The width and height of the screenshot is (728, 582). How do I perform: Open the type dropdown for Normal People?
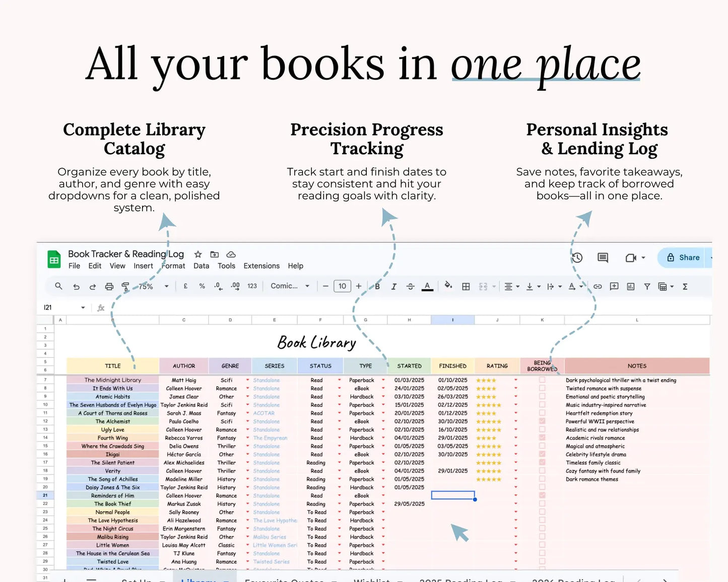(x=383, y=512)
